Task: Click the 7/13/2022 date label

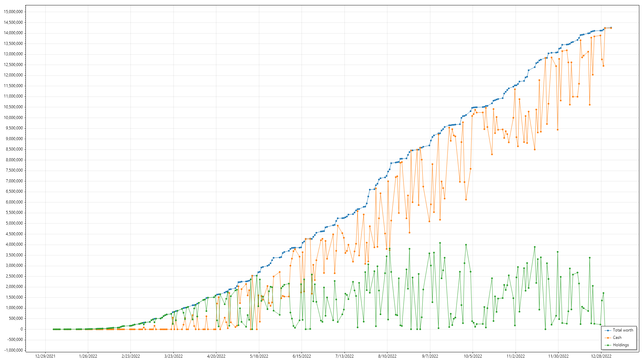Action: (x=344, y=356)
